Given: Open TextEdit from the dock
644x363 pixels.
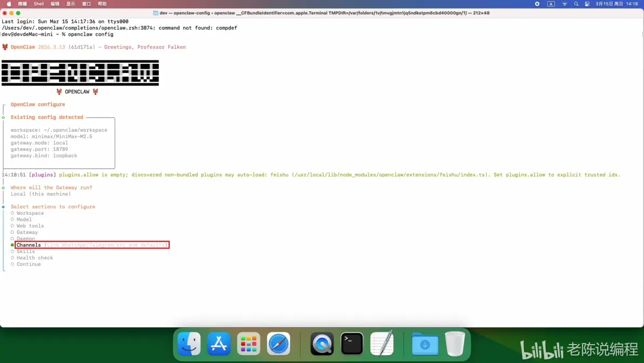Looking at the screenshot, I should tap(382, 344).
